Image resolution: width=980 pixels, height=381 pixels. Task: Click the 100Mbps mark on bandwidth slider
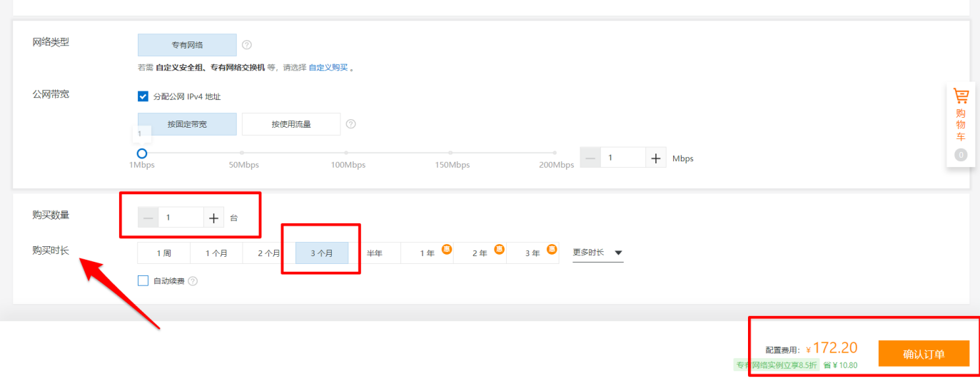347,153
